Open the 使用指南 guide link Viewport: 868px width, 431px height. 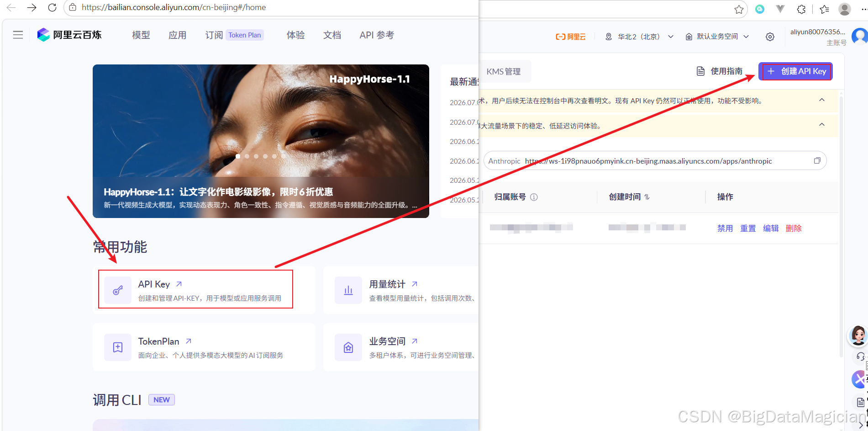(x=720, y=71)
